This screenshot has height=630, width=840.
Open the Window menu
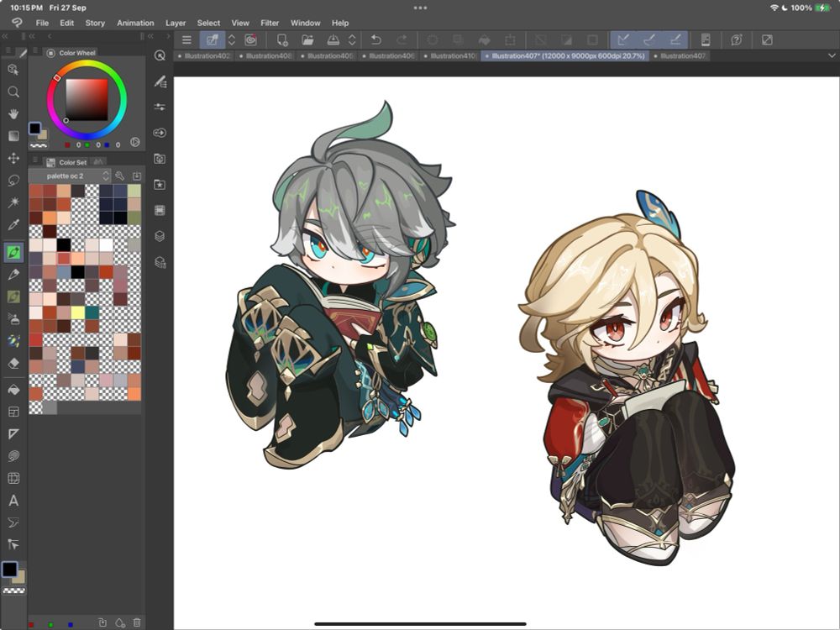coord(306,23)
